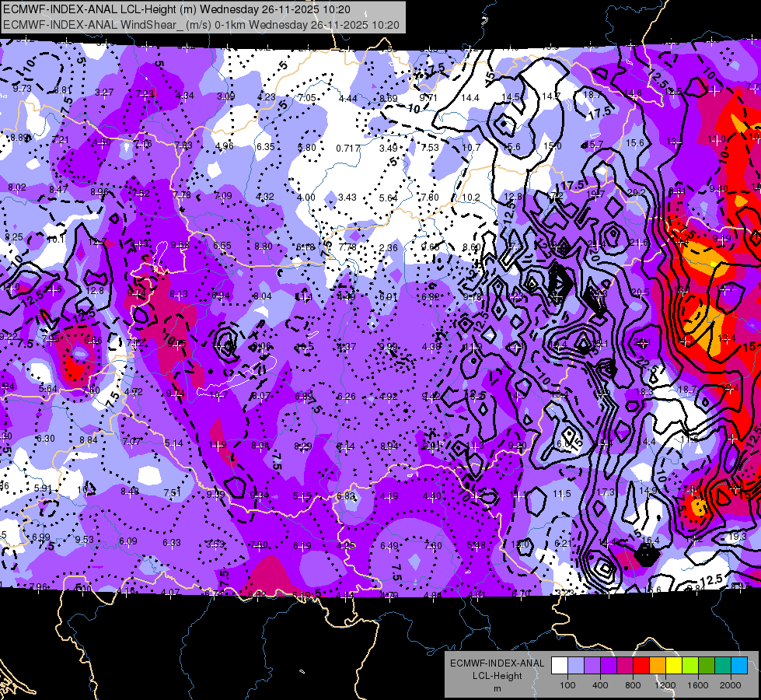Click the grid value 8.84
Viewport: 761px width, 700px height.
pos(89,440)
